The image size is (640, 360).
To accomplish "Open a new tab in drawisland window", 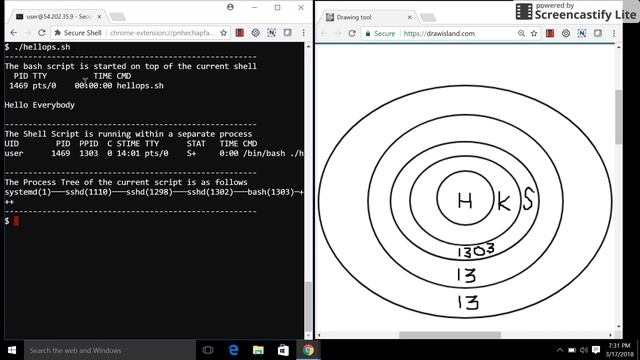I will pos(428,17).
